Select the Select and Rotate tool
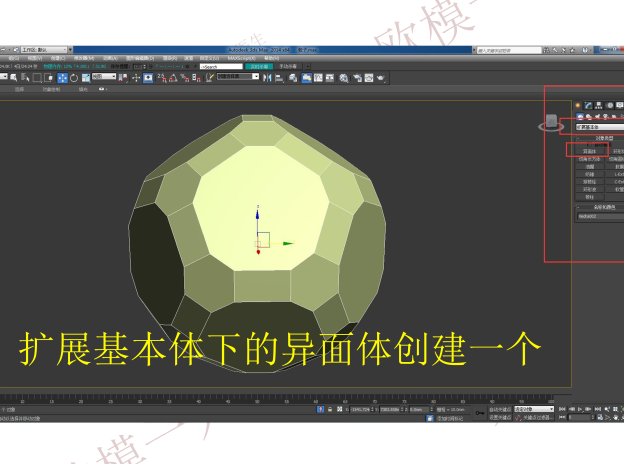The height and width of the screenshot is (464, 624). (x=74, y=78)
